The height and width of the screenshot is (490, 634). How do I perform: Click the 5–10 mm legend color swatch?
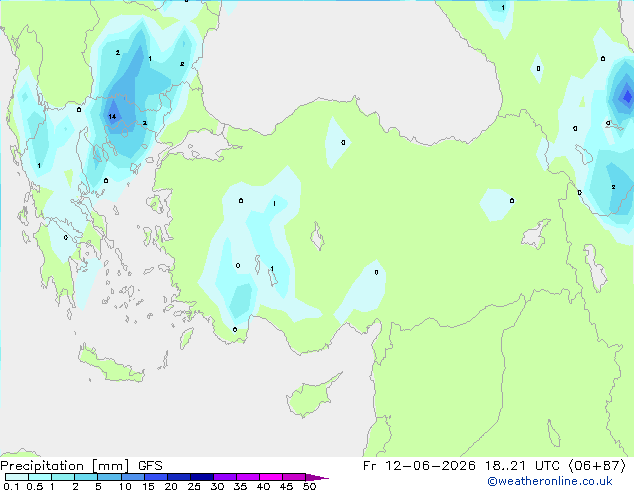pyautogui.click(x=110, y=477)
